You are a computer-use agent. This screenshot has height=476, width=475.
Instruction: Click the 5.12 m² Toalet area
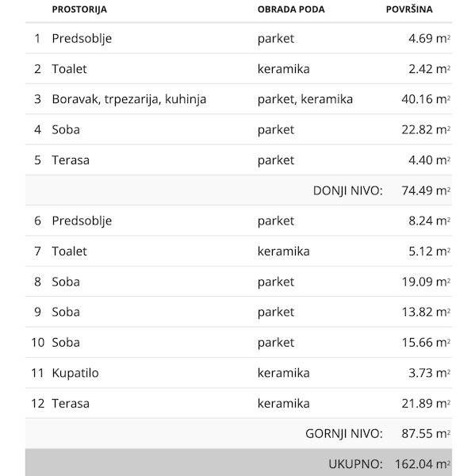click(x=429, y=251)
